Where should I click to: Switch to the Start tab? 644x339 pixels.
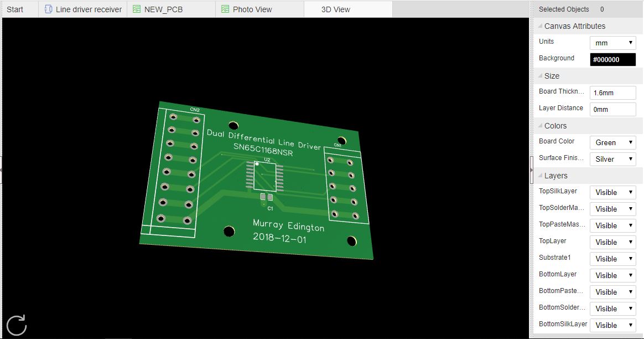pos(20,9)
